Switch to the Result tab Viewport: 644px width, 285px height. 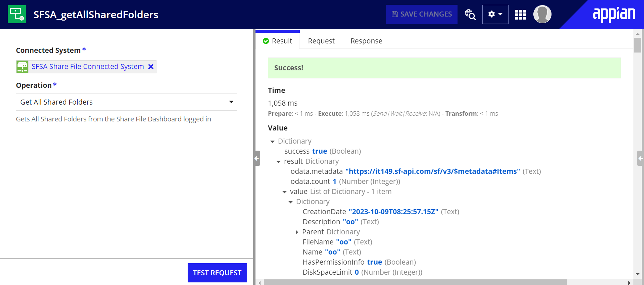coord(277,41)
